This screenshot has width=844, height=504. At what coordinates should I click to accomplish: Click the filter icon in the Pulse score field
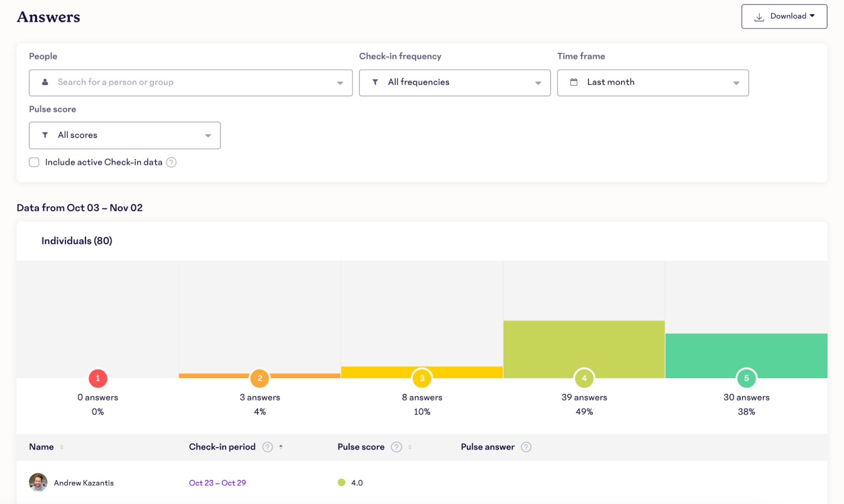(x=46, y=135)
